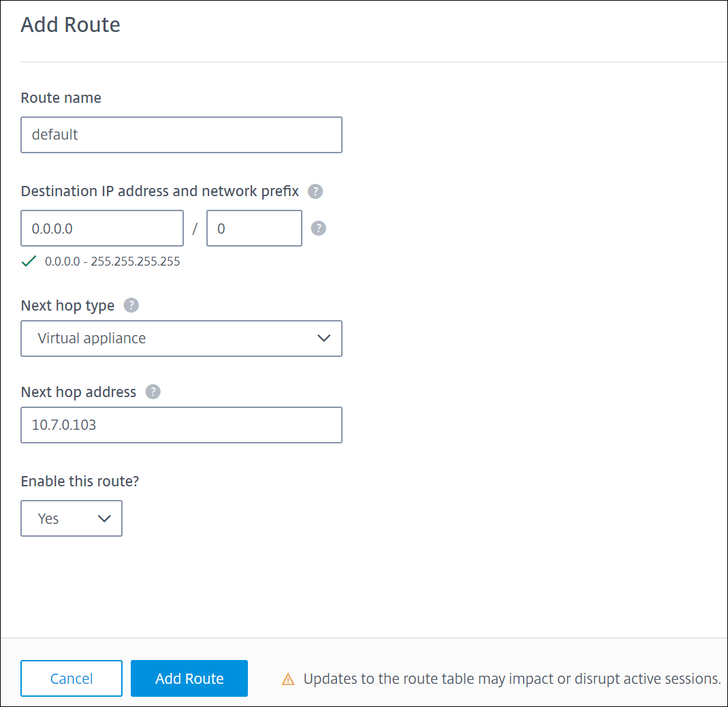Screen dimensions: 728x707
Task: Click the orange warning triangle icon
Action: (x=288, y=679)
